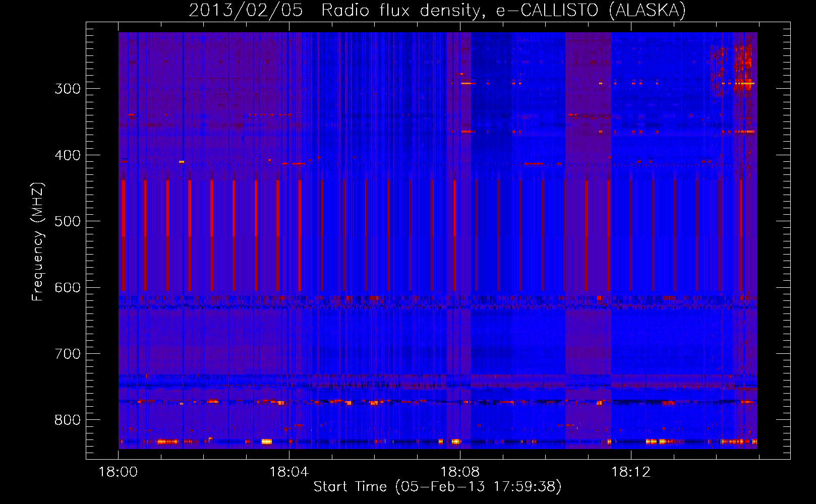Click the 700 frequency tick label
The height and width of the screenshot is (504, 816).
[x=68, y=354]
